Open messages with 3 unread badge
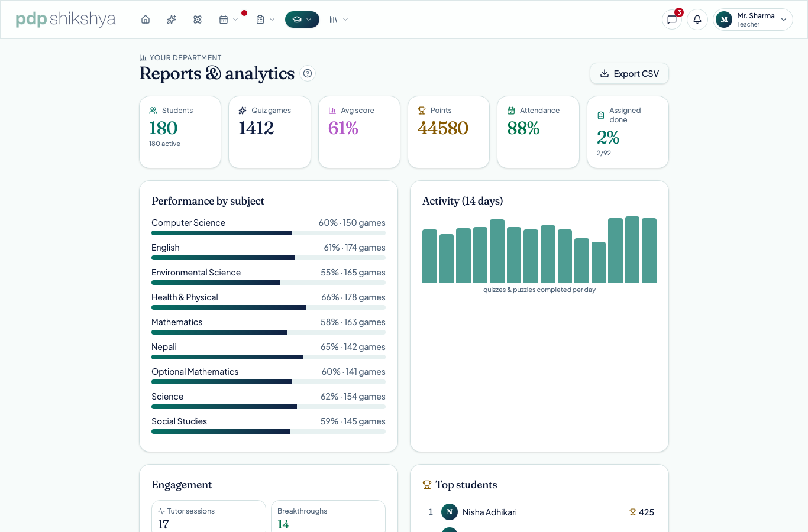Image resolution: width=808 pixels, height=532 pixels. point(672,20)
